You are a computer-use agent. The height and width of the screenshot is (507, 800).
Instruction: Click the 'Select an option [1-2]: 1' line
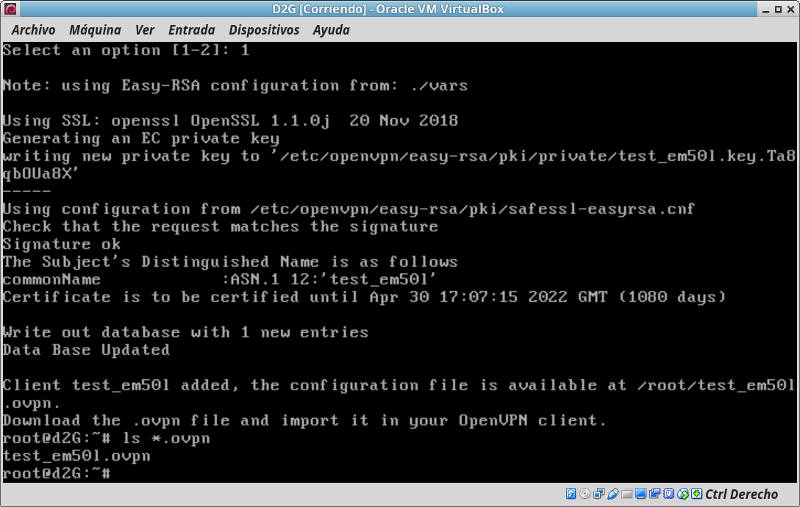(126, 50)
